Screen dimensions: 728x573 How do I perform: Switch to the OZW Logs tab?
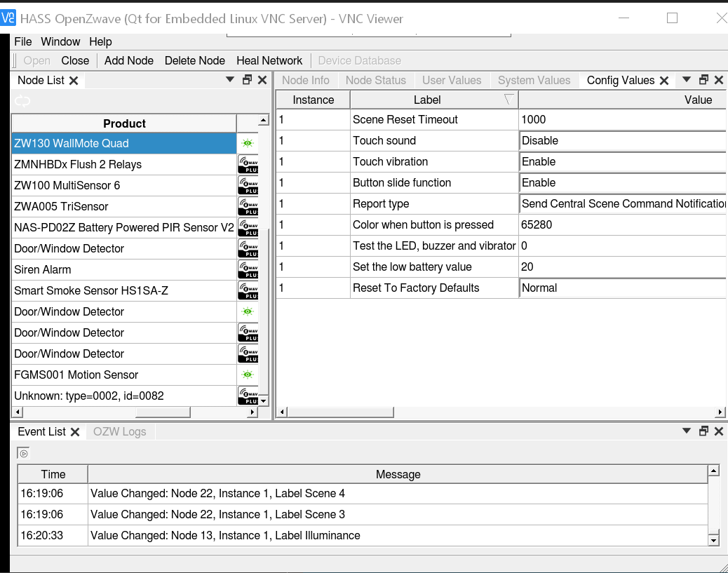pos(119,431)
